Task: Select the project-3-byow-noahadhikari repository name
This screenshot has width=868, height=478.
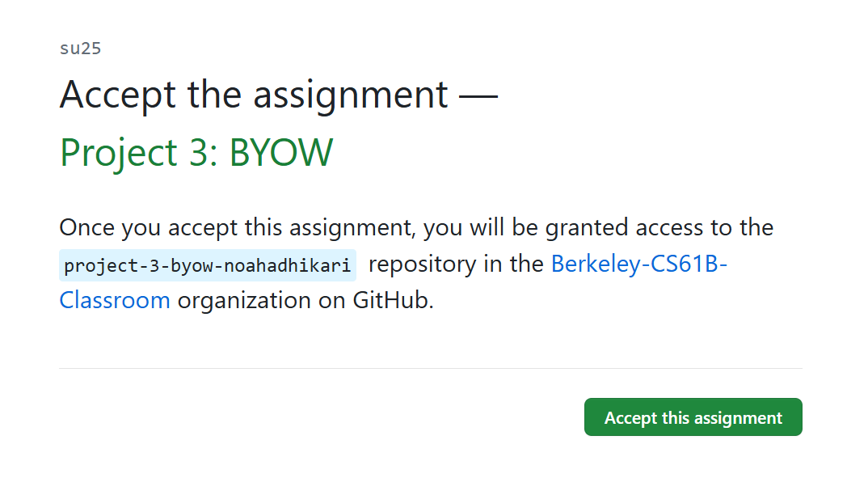Action: (206, 264)
